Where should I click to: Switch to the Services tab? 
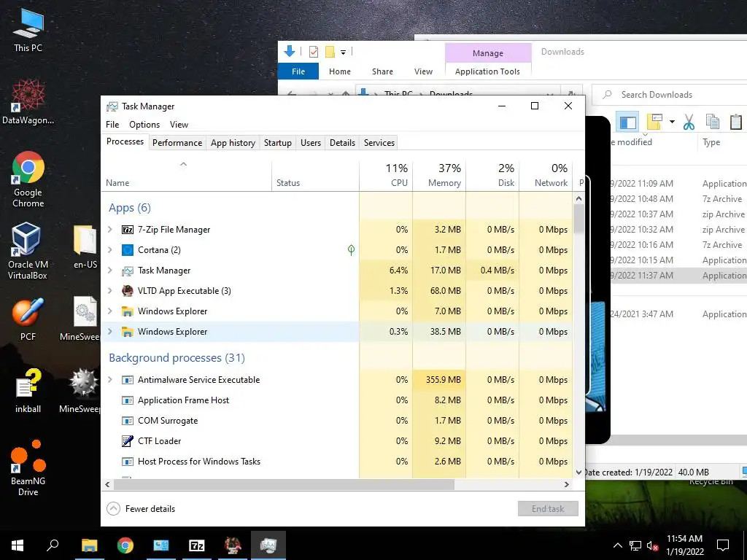(379, 143)
